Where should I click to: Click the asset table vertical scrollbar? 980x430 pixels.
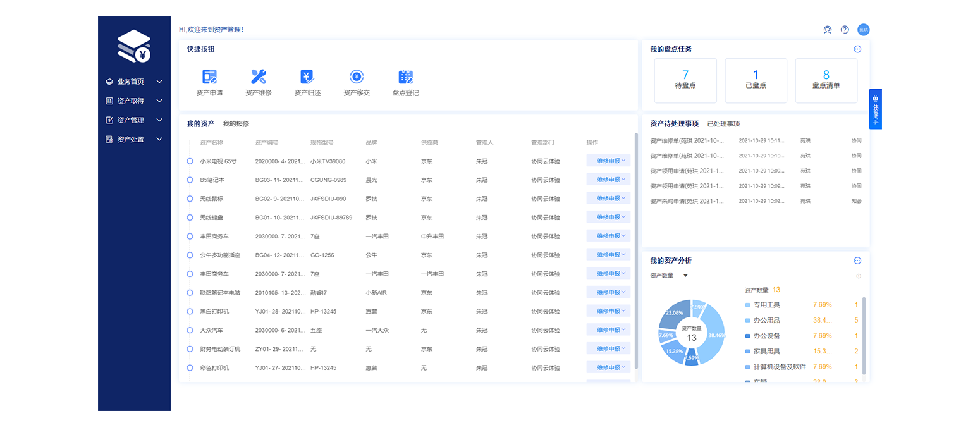[x=636, y=250]
